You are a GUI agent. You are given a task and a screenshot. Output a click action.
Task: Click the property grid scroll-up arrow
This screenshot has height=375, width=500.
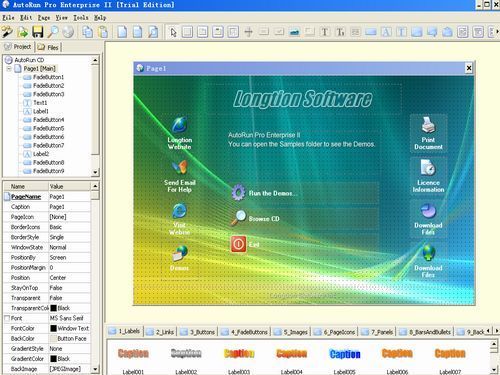pos(95,186)
